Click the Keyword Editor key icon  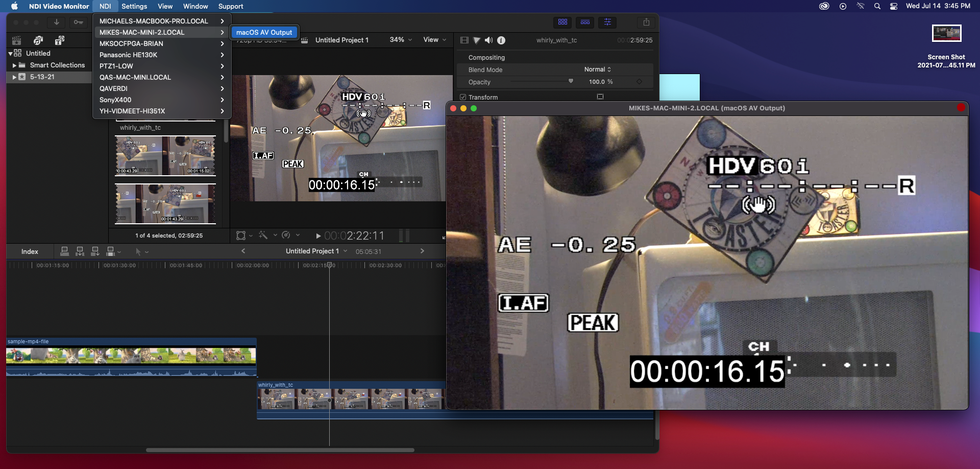pyautogui.click(x=78, y=22)
